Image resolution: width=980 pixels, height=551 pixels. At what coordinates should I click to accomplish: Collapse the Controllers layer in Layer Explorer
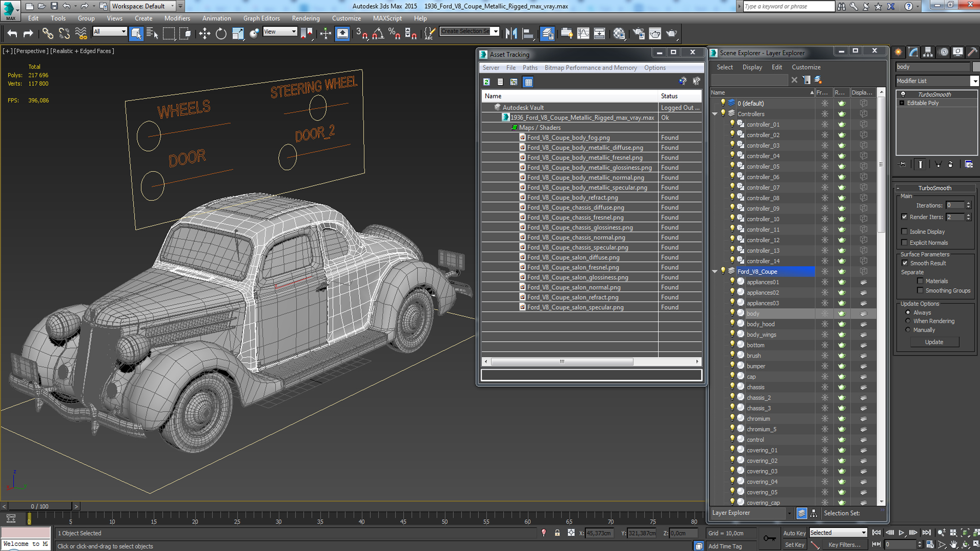(x=715, y=114)
